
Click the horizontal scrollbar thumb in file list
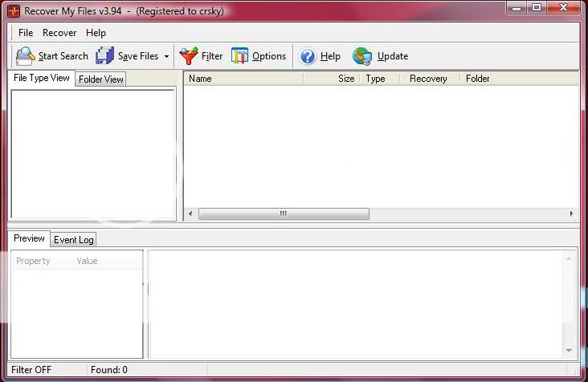[284, 214]
